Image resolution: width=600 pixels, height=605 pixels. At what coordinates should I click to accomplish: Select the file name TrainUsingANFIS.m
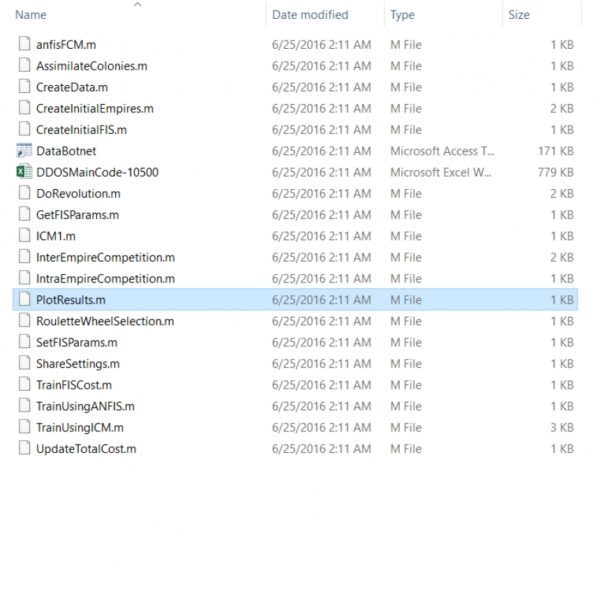[x=86, y=406]
